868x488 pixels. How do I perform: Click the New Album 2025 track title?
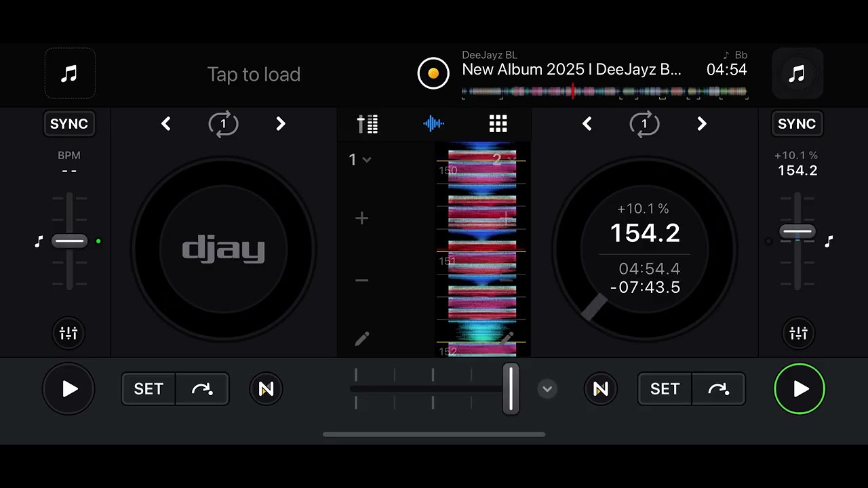tap(572, 70)
